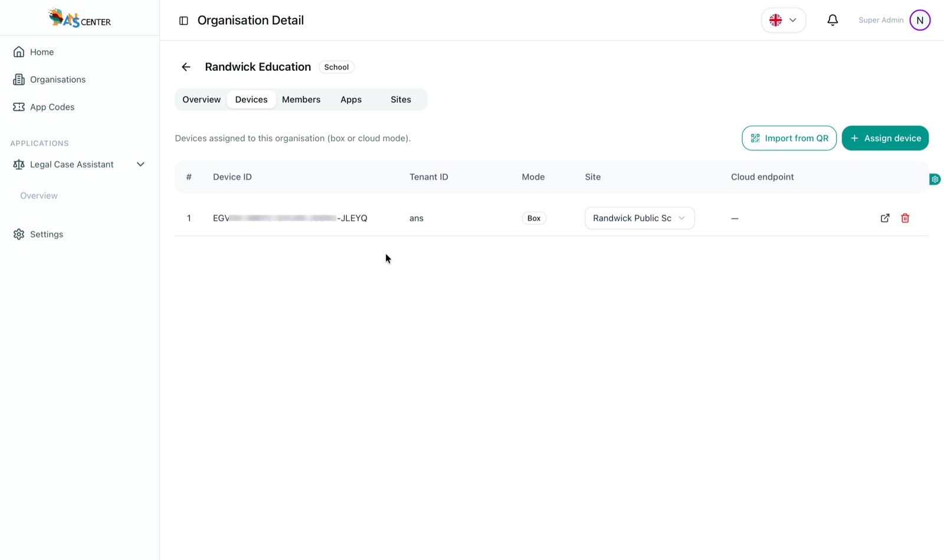Open the Sites tab
This screenshot has height=560, width=944.
point(401,100)
